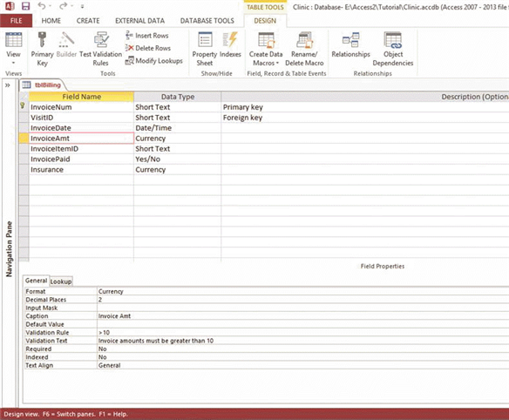Viewport: 509px width, 420px height.
Task: Click the InvoiceAmt field name input
Action: click(81, 139)
